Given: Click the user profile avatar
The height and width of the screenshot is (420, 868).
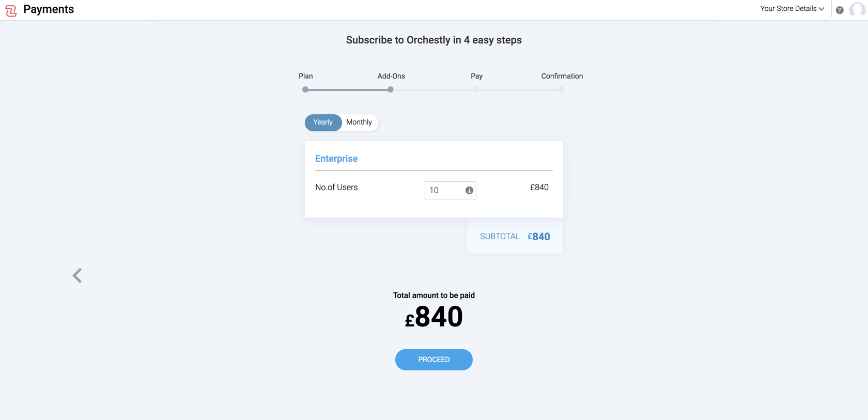Looking at the screenshot, I should pos(857,10).
